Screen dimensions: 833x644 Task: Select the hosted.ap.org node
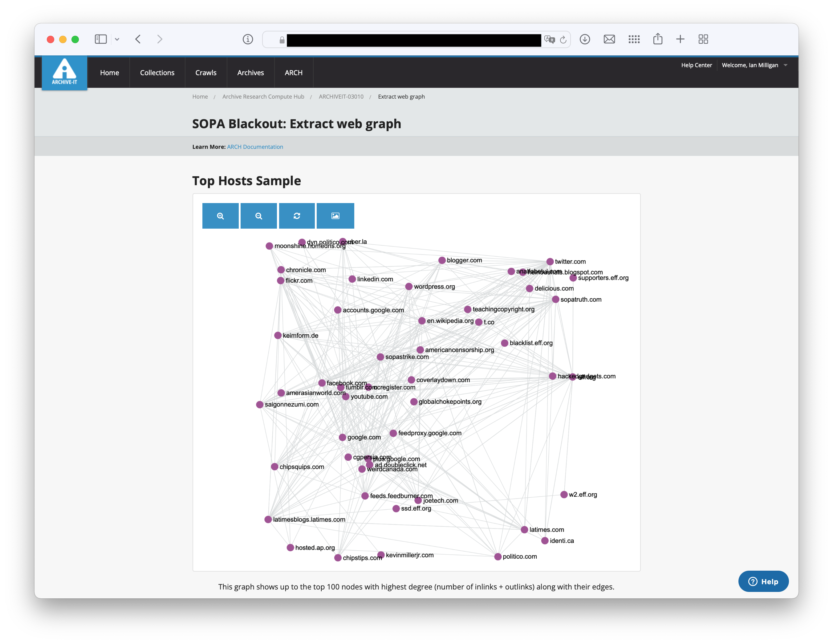click(x=290, y=548)
